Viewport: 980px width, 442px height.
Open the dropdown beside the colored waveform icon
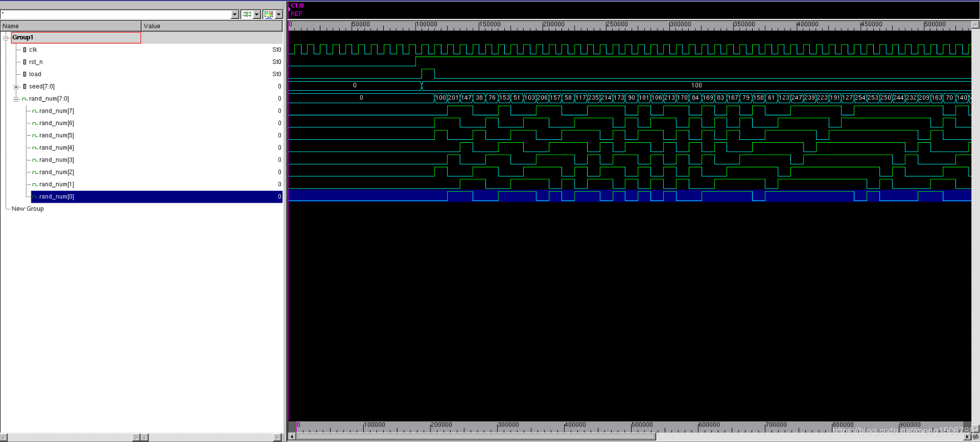coord(279,14)
